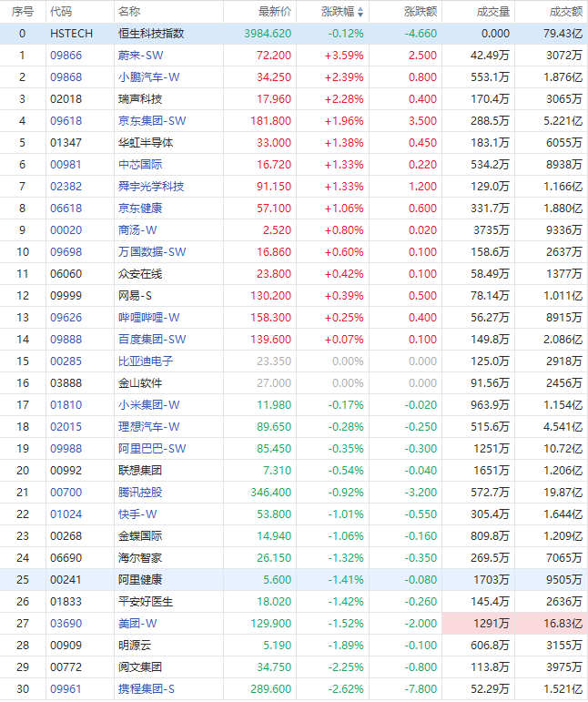Open stock code 09618 link
Screen dimensions: 588x702
click(66, 121)
